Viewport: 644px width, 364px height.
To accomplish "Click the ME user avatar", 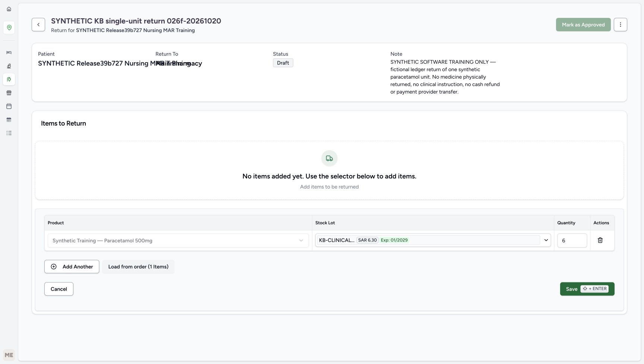I will [x=9, y=355].
